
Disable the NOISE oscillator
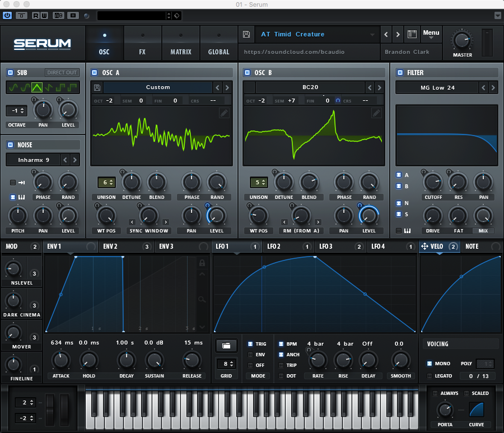[x=10, y=145]
